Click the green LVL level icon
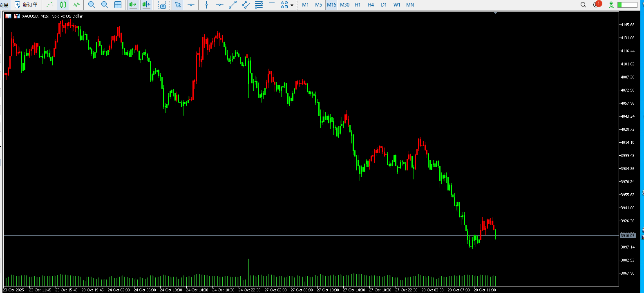The height and width of the screenshot is (293, 644). 611,5
